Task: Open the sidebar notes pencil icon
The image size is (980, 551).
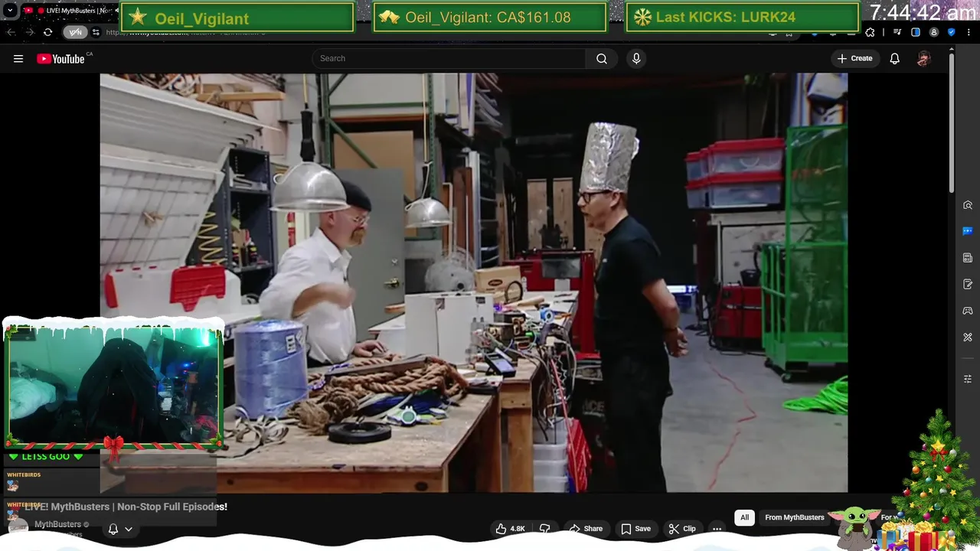Action: (968, 285)
